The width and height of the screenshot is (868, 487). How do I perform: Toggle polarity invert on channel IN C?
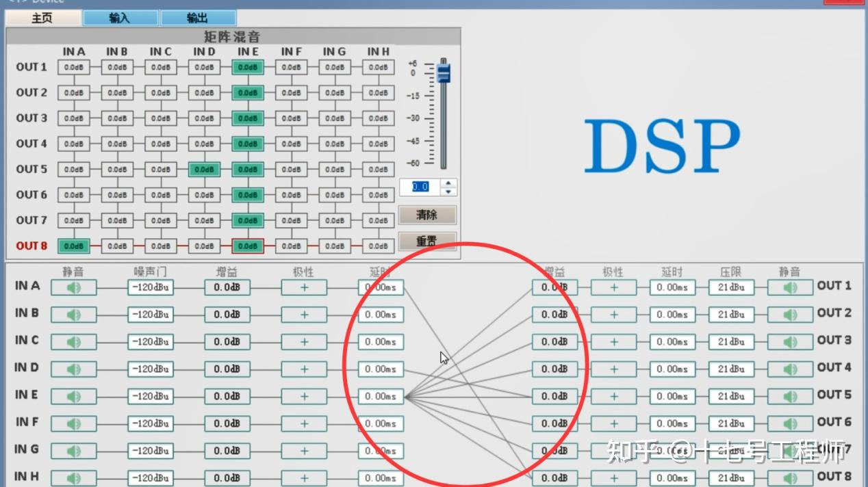point(304,341)
